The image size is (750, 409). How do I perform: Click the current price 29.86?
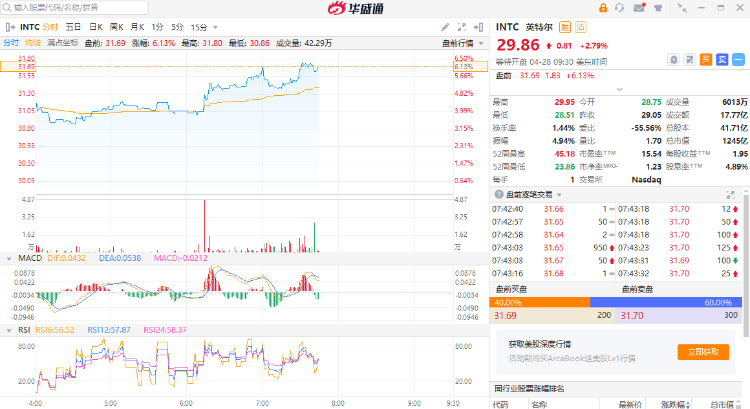coord(518,45)
